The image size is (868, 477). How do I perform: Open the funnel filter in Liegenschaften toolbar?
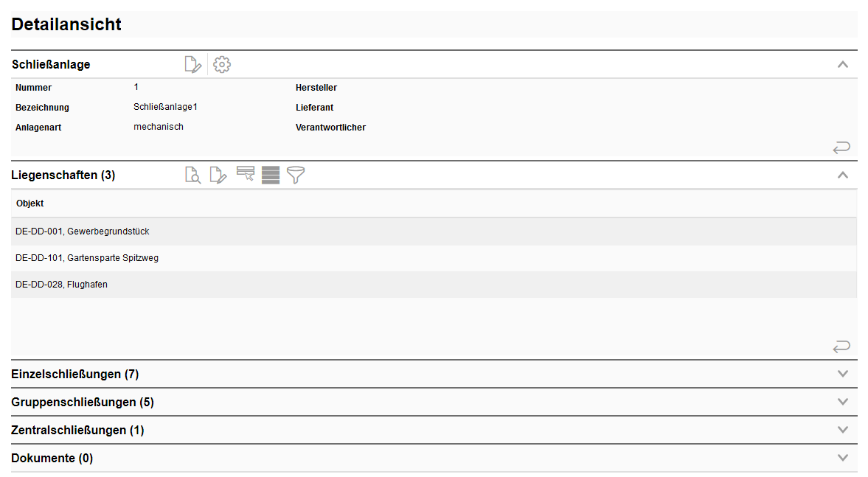coord(296,175)
